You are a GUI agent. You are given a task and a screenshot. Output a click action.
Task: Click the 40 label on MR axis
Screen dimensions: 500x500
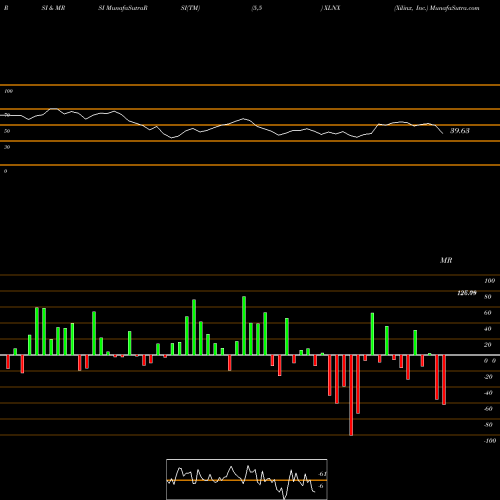click(488, 329)
